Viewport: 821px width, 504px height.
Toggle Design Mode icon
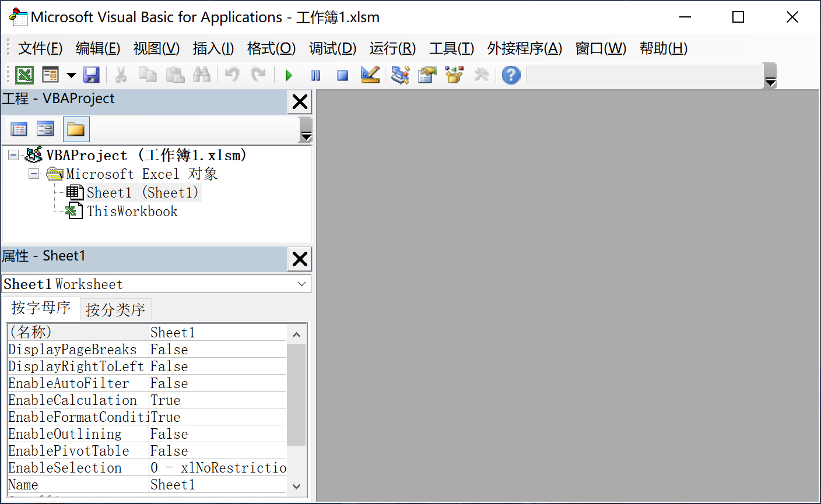coord(370,75)
